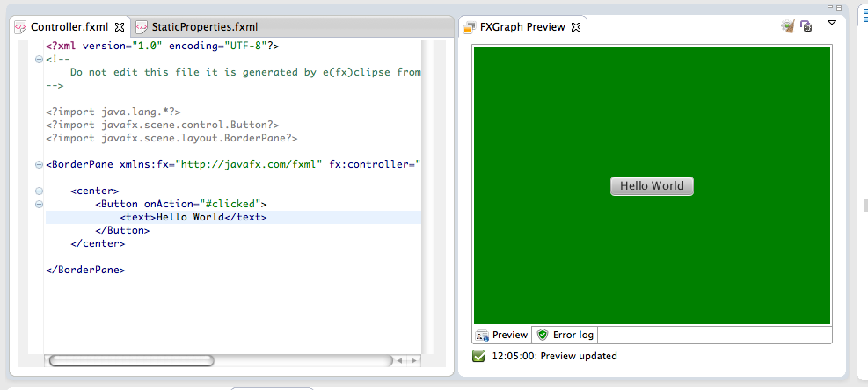Close the Controller.fxml editor tab

[120, 27]
